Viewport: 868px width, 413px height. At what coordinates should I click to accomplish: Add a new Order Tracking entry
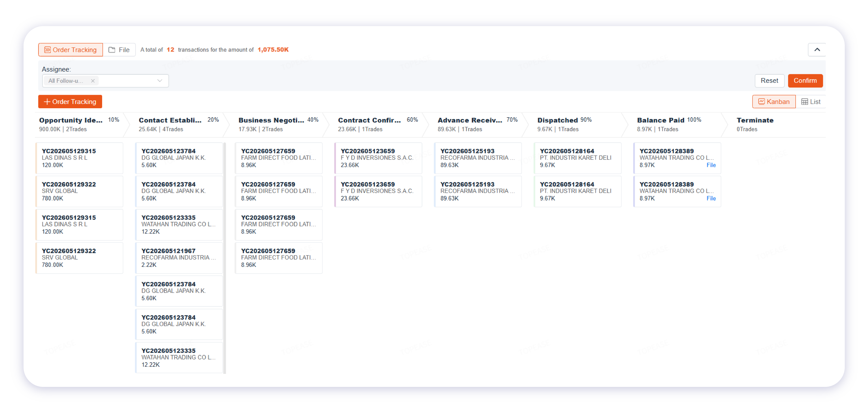tap(70, 101)
